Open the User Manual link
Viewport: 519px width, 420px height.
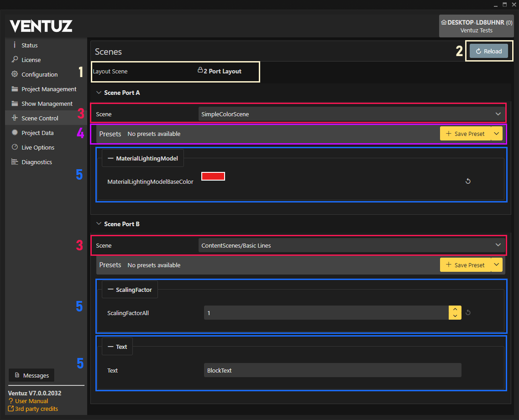coord(31,401)
